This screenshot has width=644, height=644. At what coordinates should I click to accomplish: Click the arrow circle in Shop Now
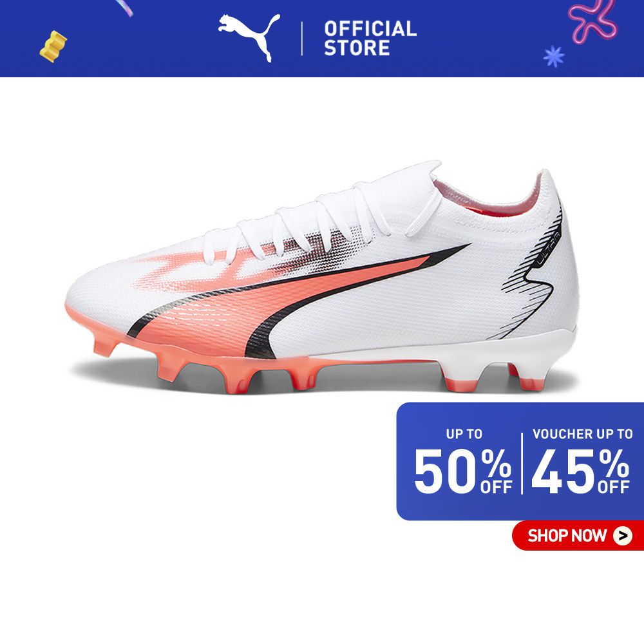click(x=623, y=536)
